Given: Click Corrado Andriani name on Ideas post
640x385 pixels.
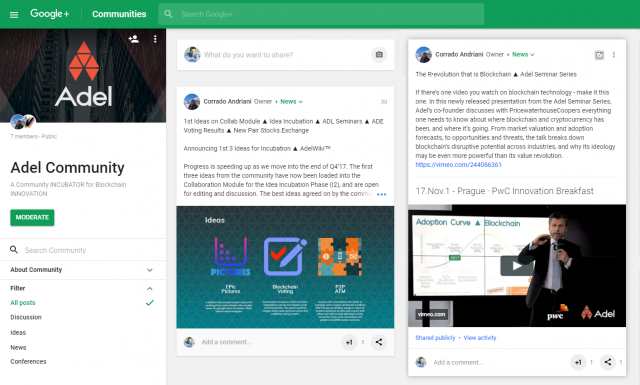Looking at the screenshot, I should coord(227,102).
